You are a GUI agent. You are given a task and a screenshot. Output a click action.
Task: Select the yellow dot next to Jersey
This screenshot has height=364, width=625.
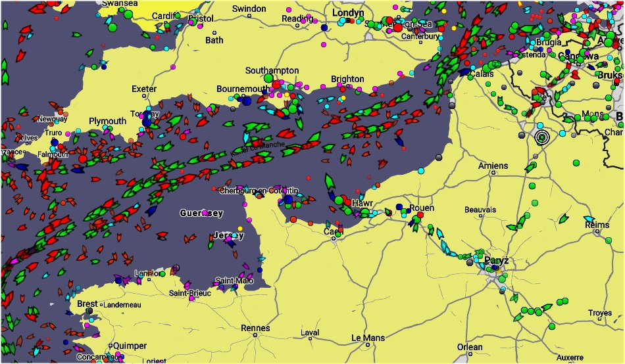click(x=239, y=229)
